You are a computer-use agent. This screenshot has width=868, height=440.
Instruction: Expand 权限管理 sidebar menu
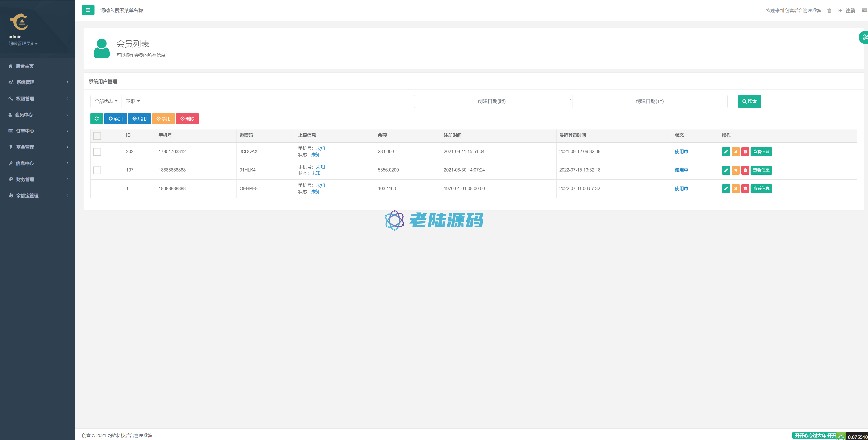pyautogui.click(x=37, y=98)
